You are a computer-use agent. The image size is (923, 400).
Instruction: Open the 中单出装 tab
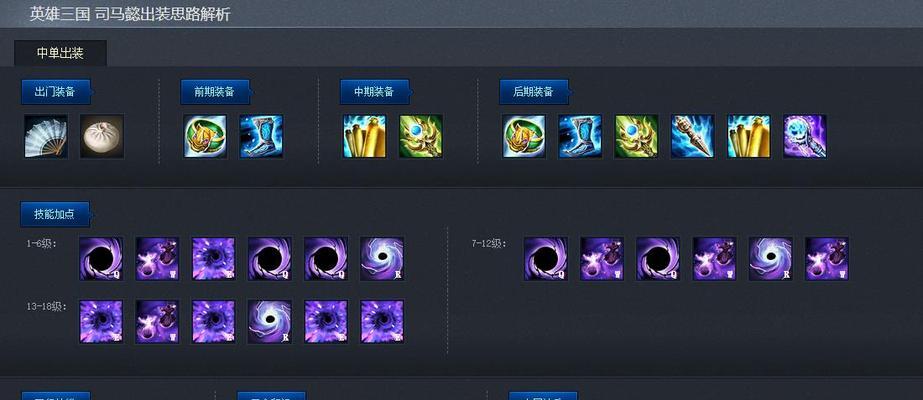coord(61,53)
